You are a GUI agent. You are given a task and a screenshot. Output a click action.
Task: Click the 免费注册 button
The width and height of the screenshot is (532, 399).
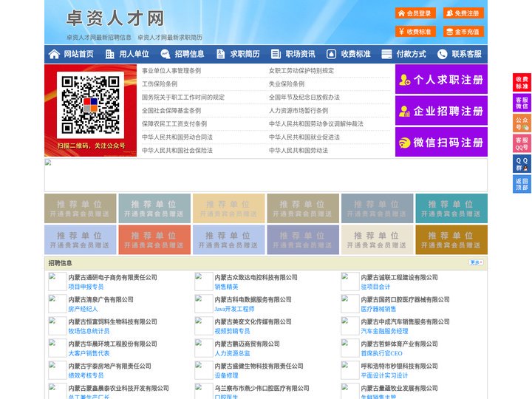pyautogui.click(x=463, y=13)
